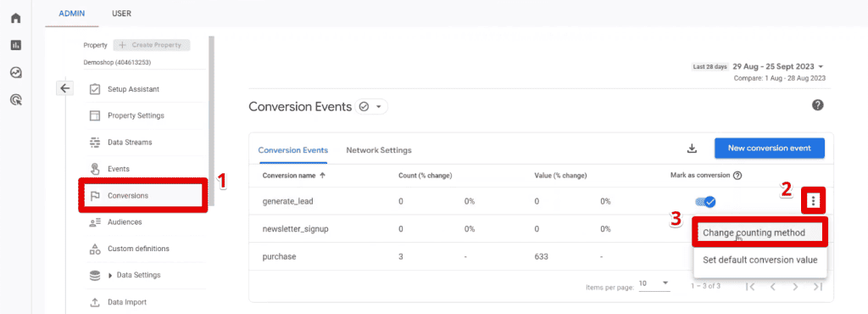
Task: Open Data Import in admin menu
Action: click(x=127, y=302)
